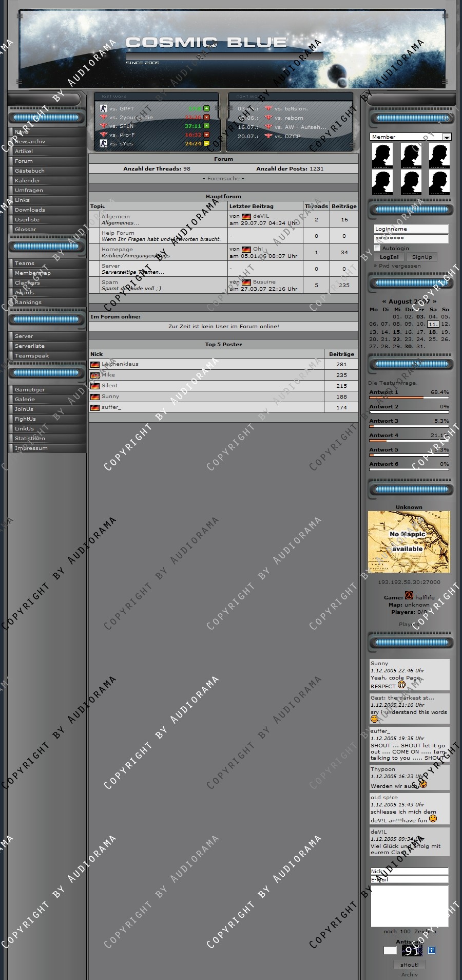
Task: Enable the Autologin checkbox
Action: (x=377, y=248)
